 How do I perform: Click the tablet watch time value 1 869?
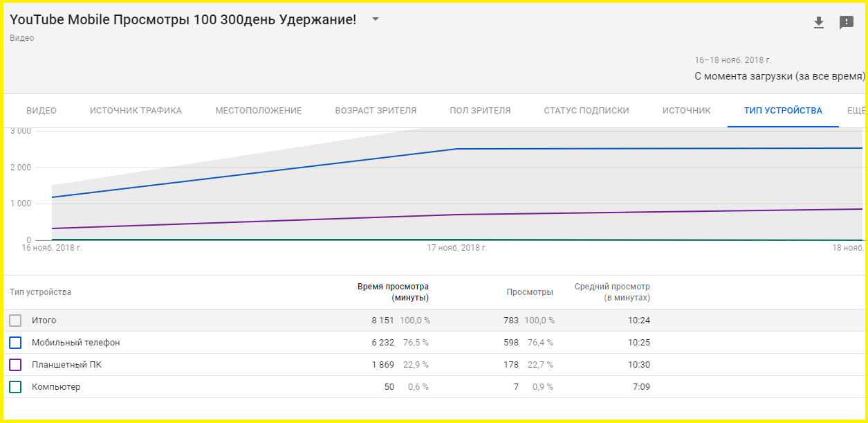tap(383, 365)
